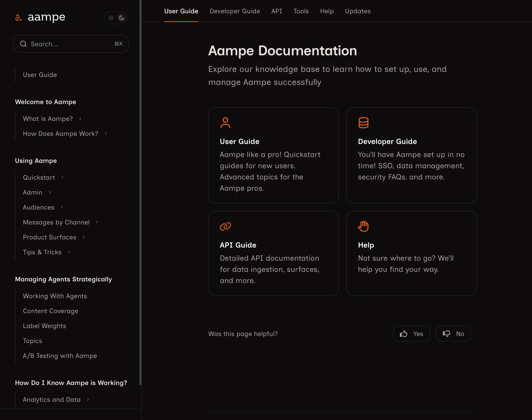
Task: Click the chain-link icon on API Guide card
Action: 225,226
